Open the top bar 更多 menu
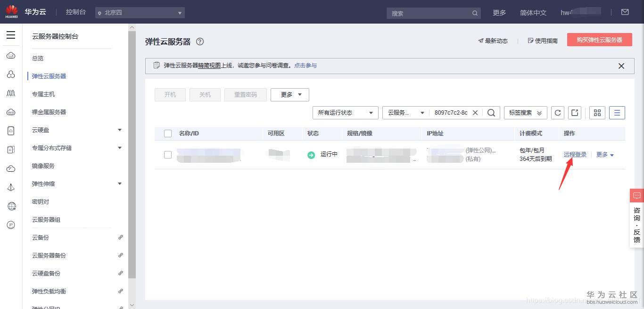 tap(499, 13)
